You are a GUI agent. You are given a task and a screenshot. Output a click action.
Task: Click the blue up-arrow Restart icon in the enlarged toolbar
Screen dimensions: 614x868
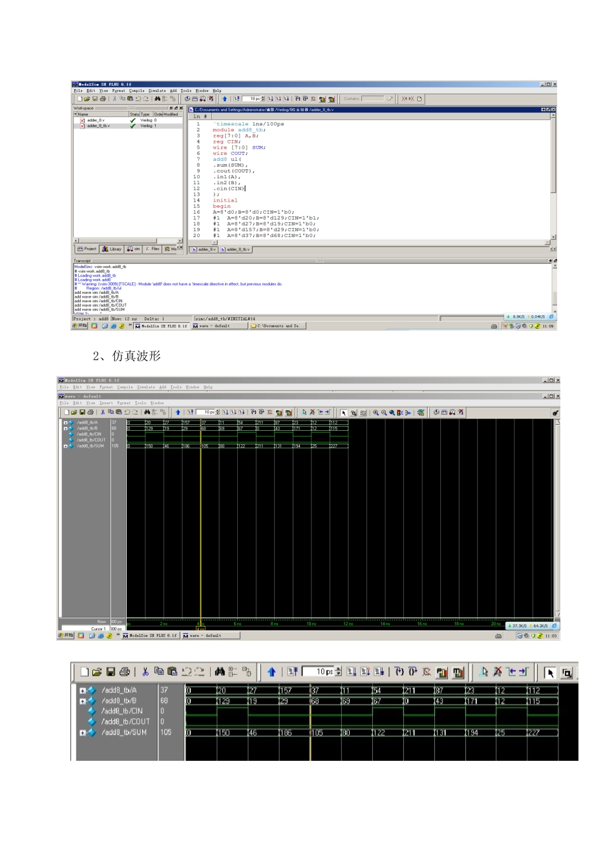click(x=271, y=672)
